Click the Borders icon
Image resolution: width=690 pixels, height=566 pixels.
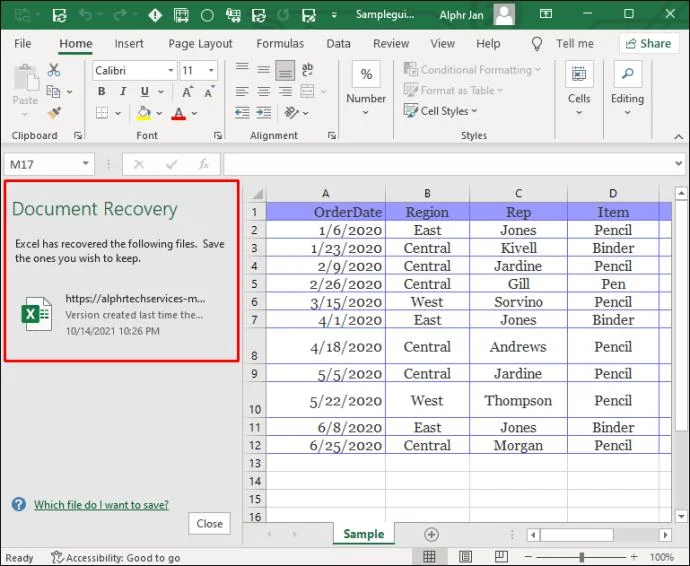pos(102,113)
